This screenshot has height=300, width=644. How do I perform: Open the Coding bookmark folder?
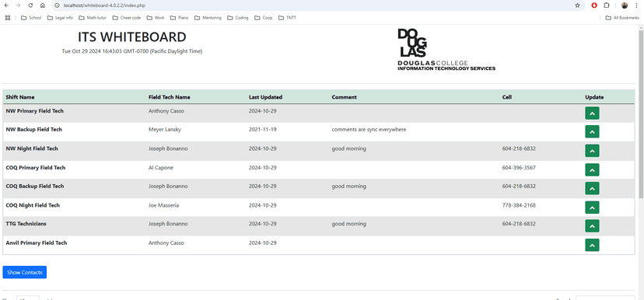pos(238,18)
